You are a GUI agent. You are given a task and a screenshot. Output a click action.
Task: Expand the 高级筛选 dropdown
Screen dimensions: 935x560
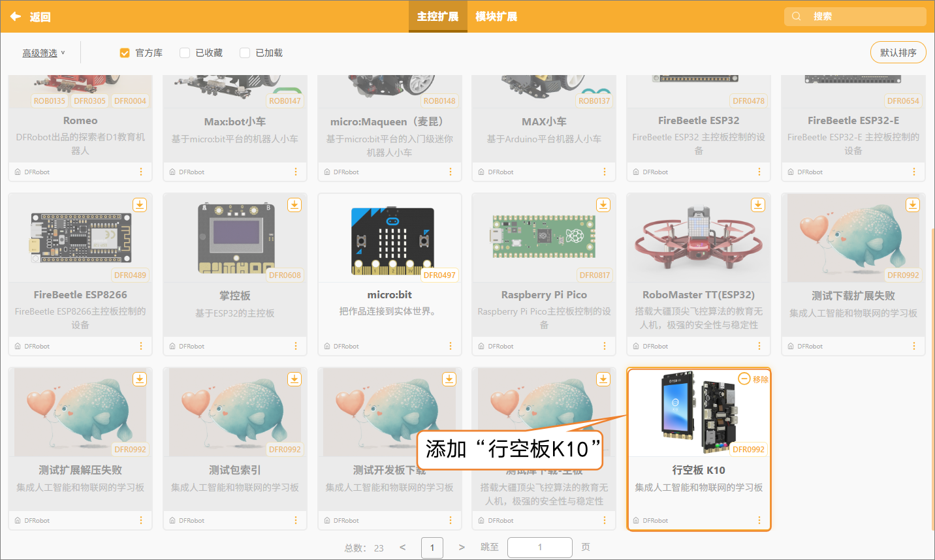pyautogui.click(x=44, y=53)
